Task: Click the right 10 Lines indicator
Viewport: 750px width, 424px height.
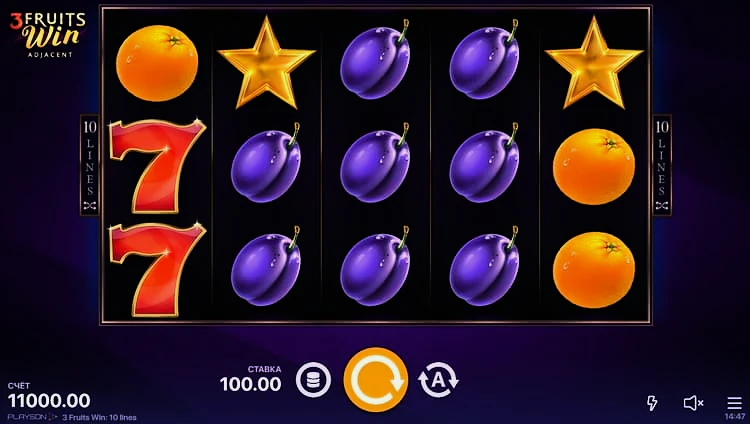Action: pyautogui.click(x=662, y=165)
